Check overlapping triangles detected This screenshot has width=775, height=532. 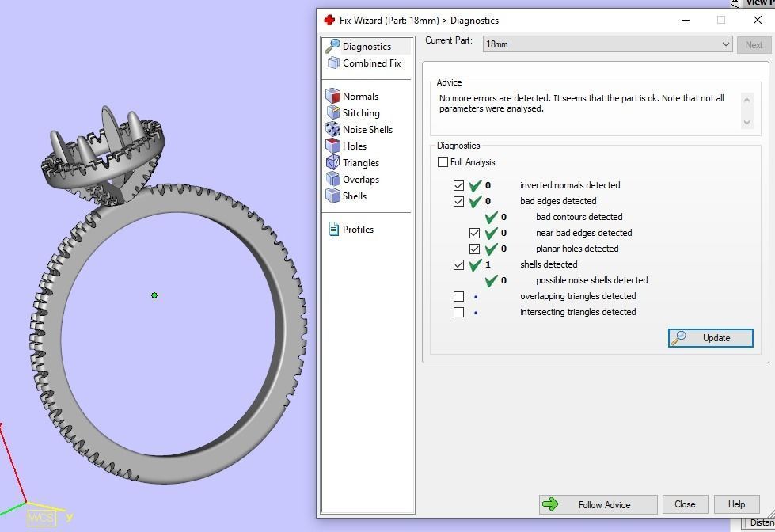tap(459, 296)
